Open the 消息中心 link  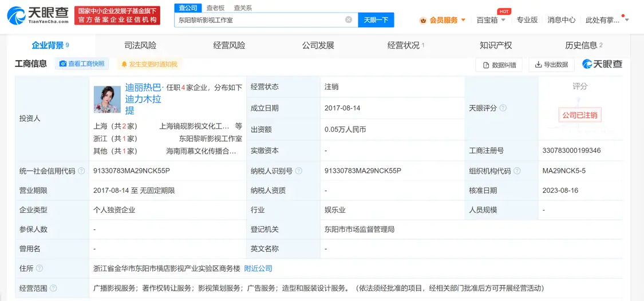pos(562,19)
